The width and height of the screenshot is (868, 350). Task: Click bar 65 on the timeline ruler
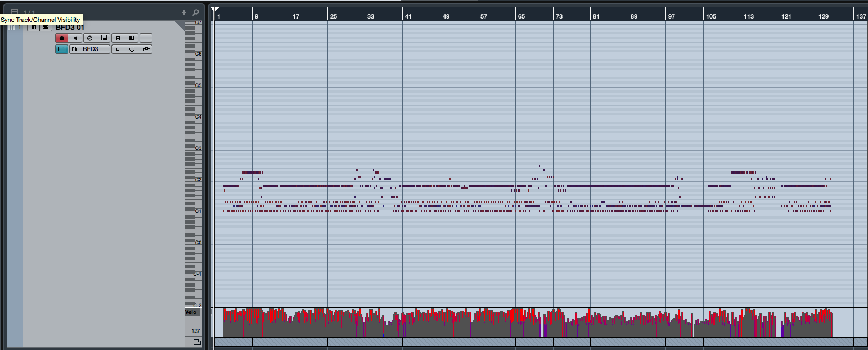coord(520,16)
